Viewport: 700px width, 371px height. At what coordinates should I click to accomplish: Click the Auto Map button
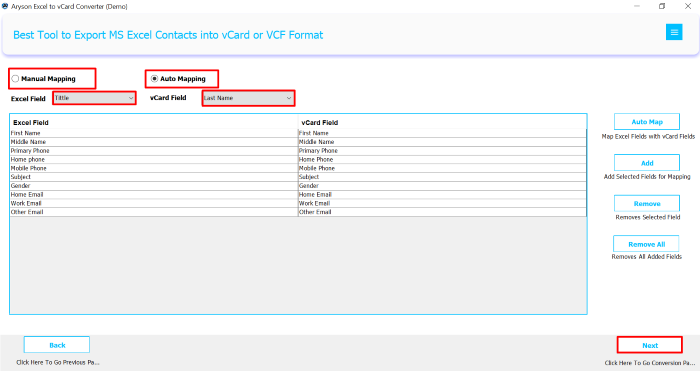tap(647, 121)
